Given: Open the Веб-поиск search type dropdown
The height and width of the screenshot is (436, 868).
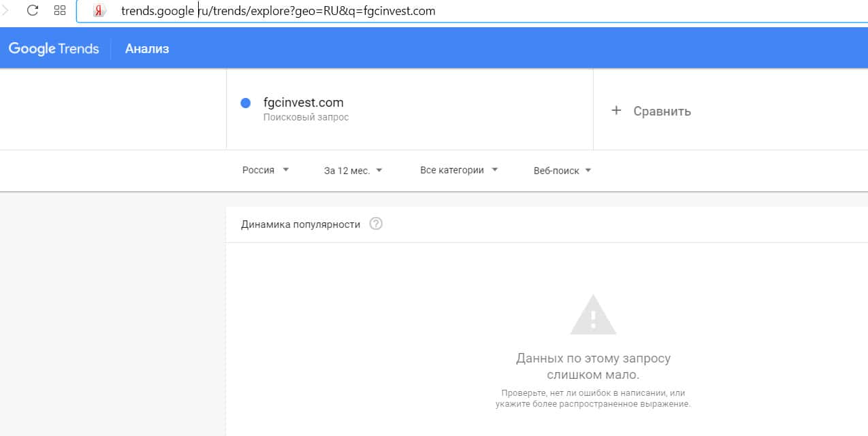Looking at the screenshot, I should (562, 171).
